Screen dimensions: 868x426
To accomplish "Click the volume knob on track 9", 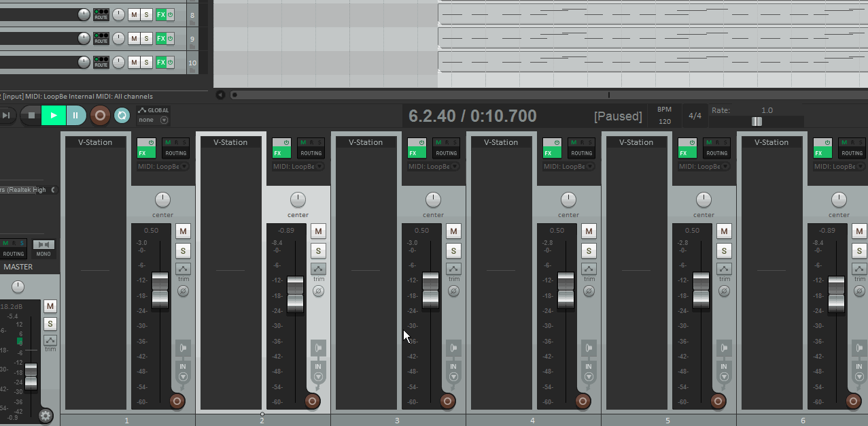I will [x=84, y=39].
